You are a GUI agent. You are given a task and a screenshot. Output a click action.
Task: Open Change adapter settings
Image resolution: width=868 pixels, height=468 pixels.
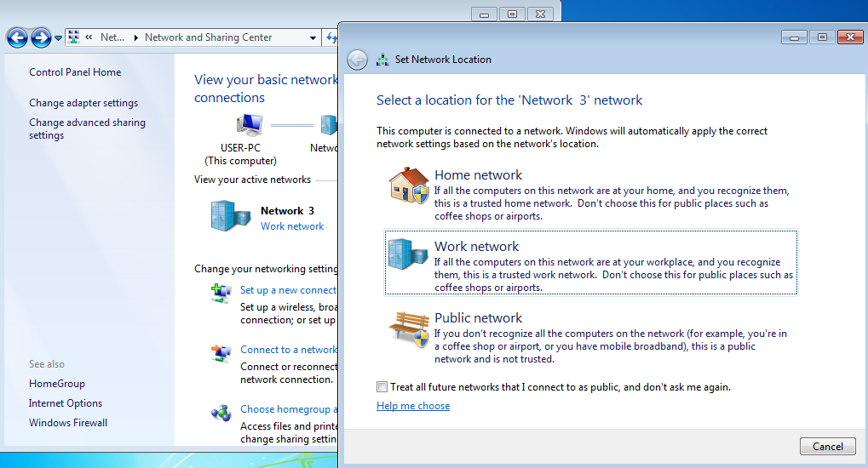coord(83,103)
